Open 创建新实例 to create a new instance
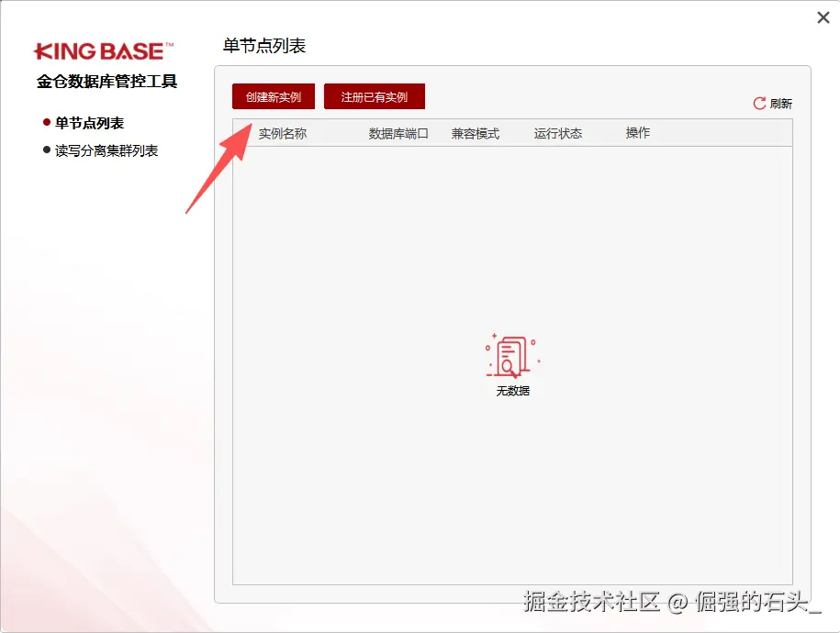 [x=273, y=96]
